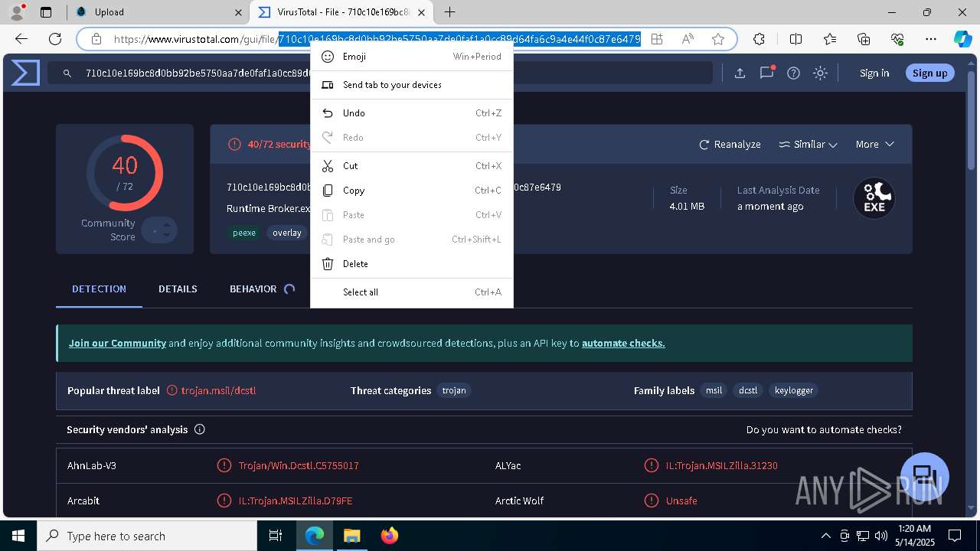Screen dimensions: 980x551
Task: Open the Edge Settings and more menu
Action: (x=931, y=39)
